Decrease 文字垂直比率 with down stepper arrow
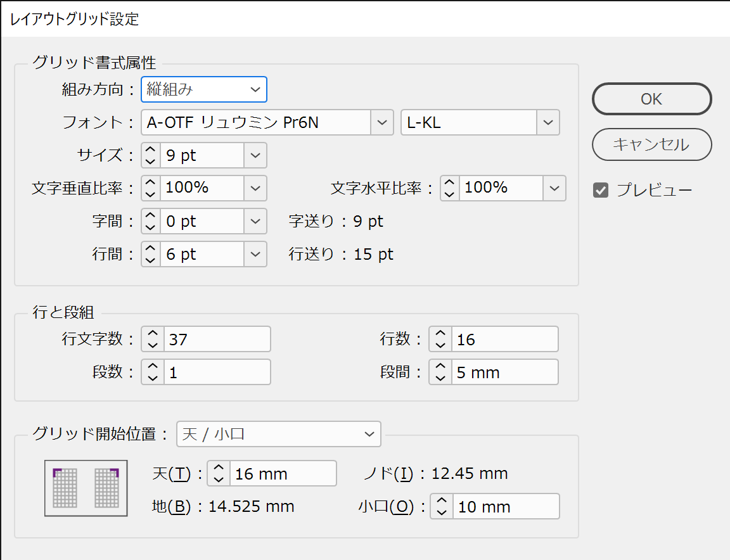 tap(150, 194)
